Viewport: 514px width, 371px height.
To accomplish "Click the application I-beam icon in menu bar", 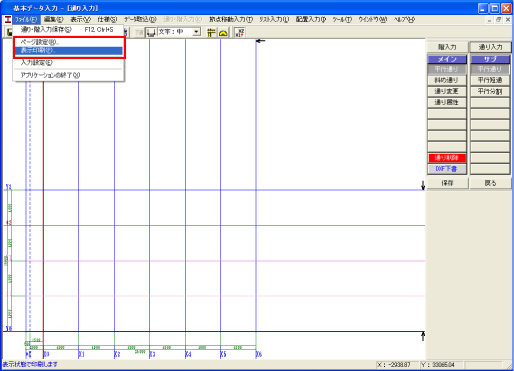I will click(8, 20).
